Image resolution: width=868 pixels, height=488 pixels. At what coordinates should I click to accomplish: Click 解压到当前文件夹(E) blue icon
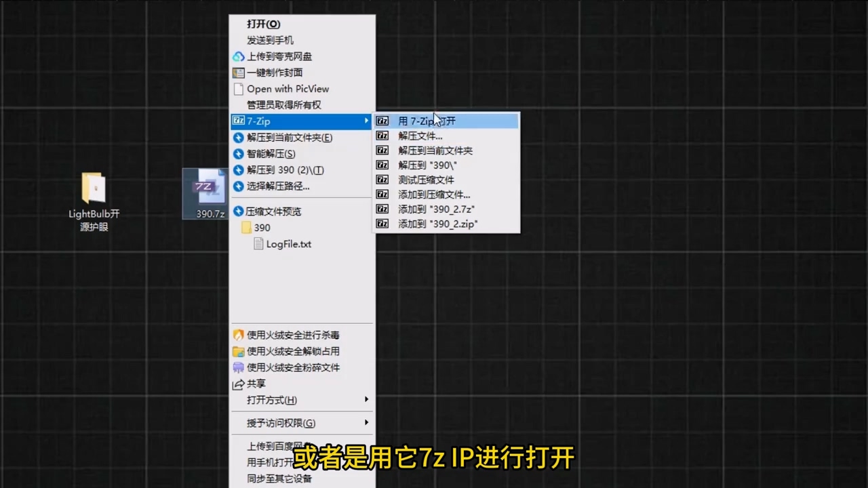tap(238, 138)
